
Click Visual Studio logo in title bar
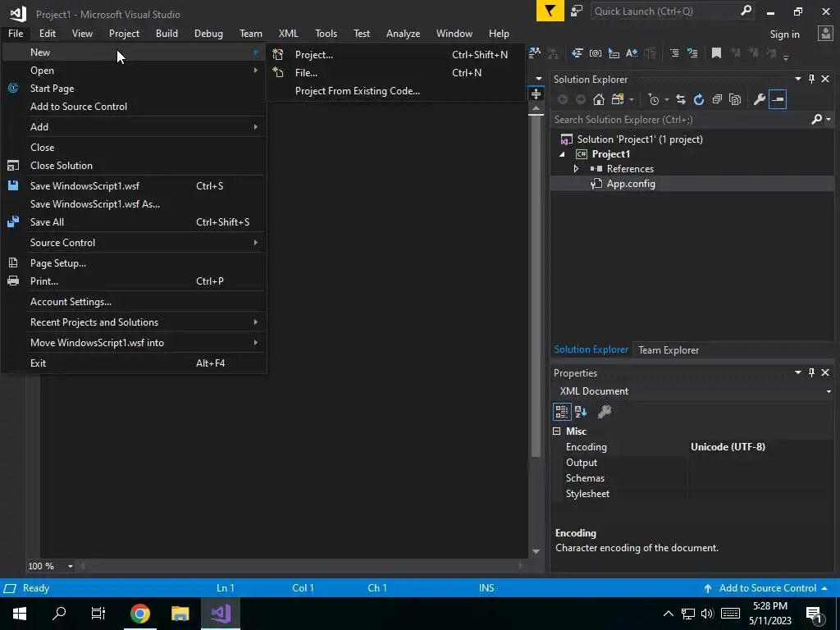(18, 14)
